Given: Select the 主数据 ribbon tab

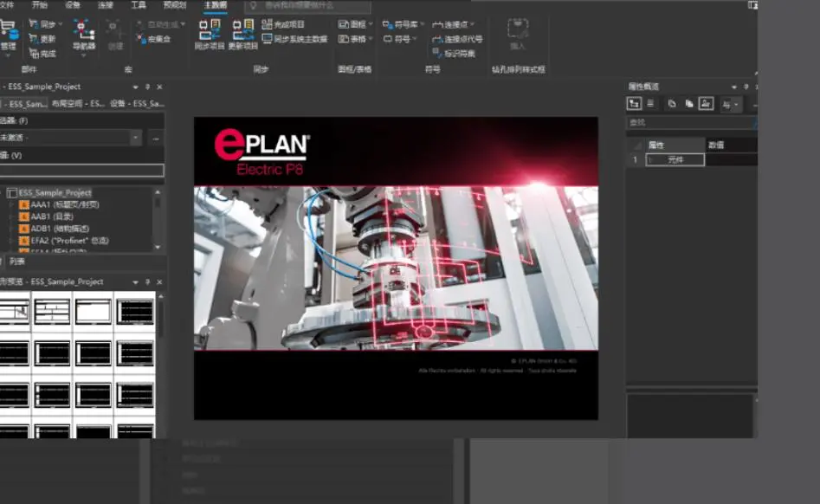Looking at the screenshot, I should 216,5.
